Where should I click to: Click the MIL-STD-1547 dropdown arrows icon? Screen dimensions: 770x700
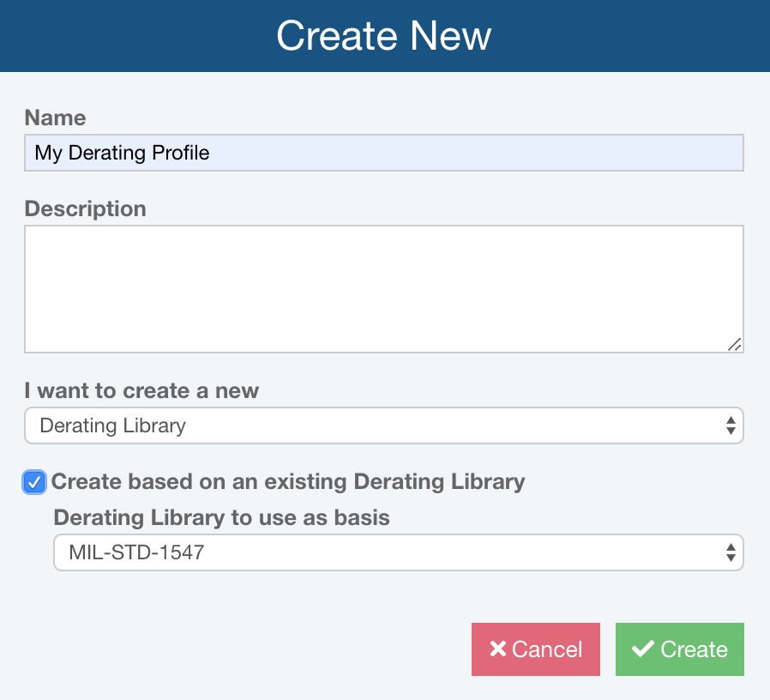point(731,552)
